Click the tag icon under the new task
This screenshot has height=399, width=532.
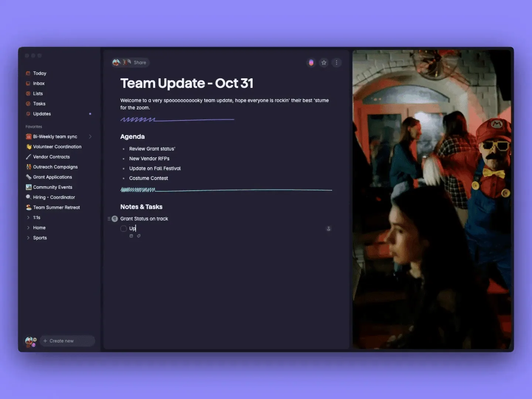[x=139, y=236]
